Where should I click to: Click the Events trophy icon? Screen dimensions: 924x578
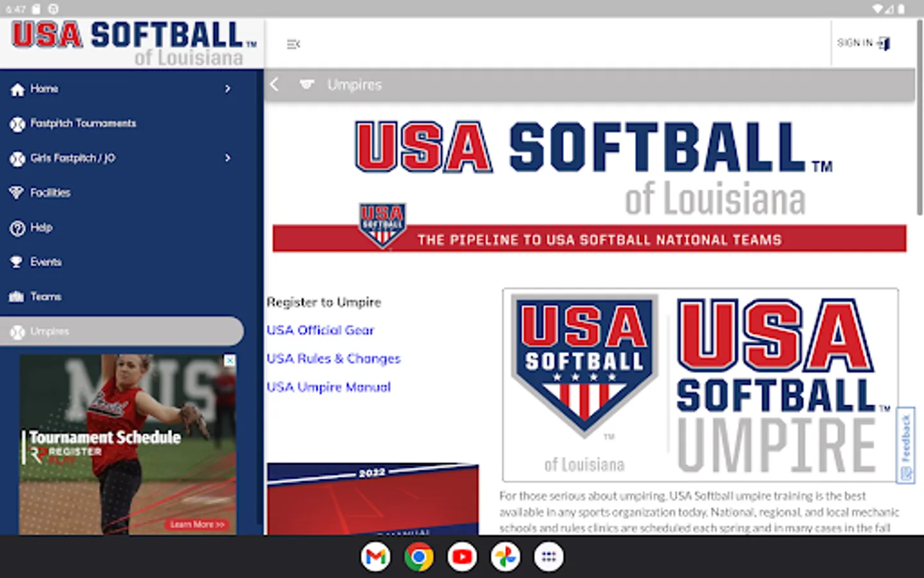pos(17,262)
